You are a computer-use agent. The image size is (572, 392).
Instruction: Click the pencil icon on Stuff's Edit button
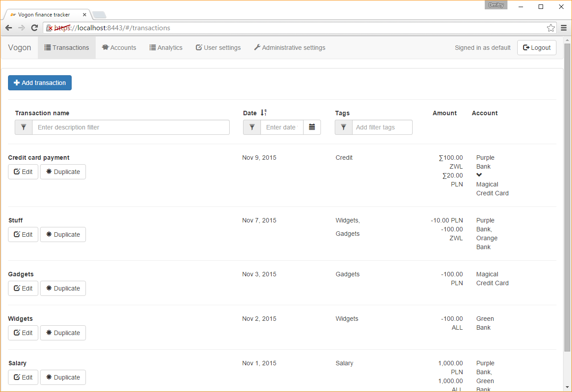pyautogui.click(x=16, y=234)
